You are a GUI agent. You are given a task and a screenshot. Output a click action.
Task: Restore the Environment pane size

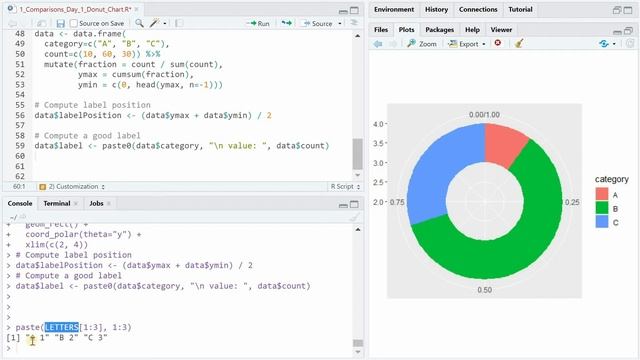tap(617, 10)
